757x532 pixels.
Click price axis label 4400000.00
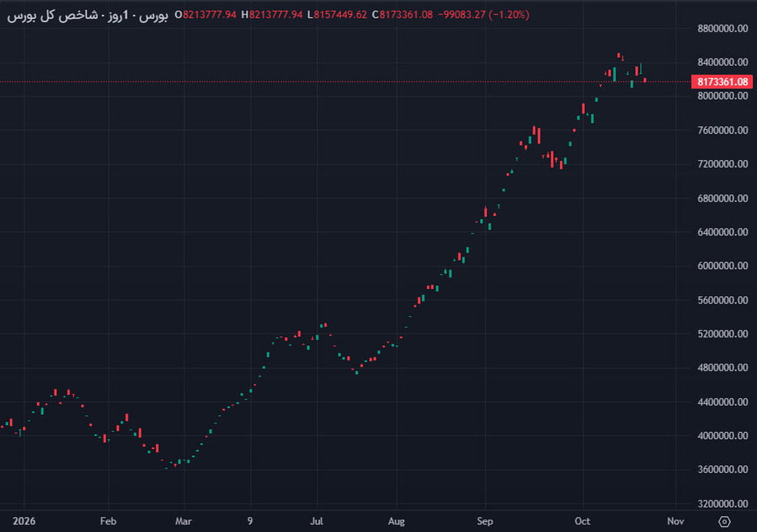point(722,402)
